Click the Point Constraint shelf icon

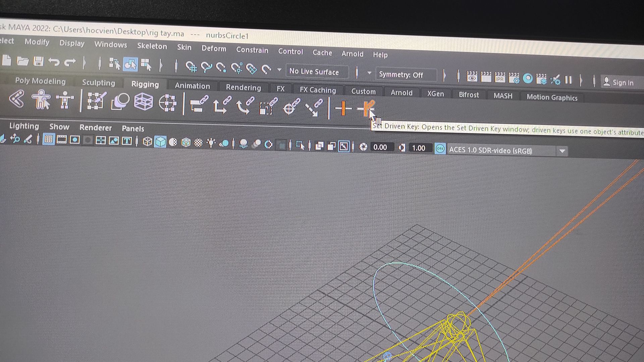(x=222, y=105)
